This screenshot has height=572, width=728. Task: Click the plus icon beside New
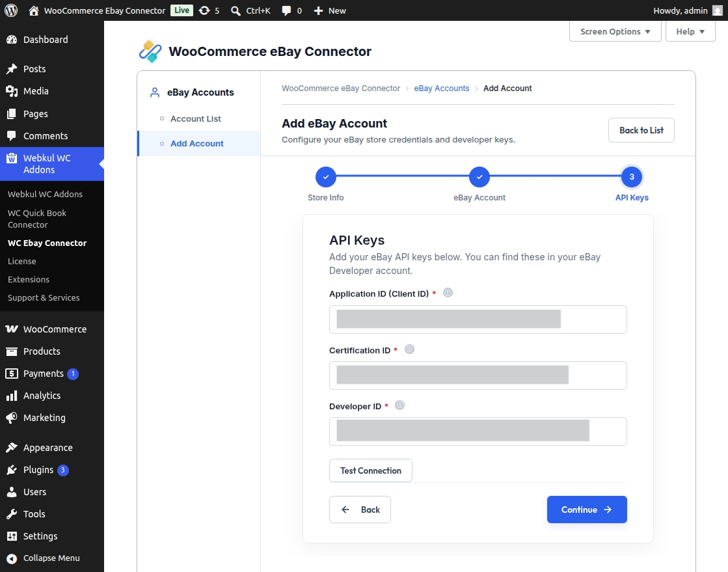point(318,10)
